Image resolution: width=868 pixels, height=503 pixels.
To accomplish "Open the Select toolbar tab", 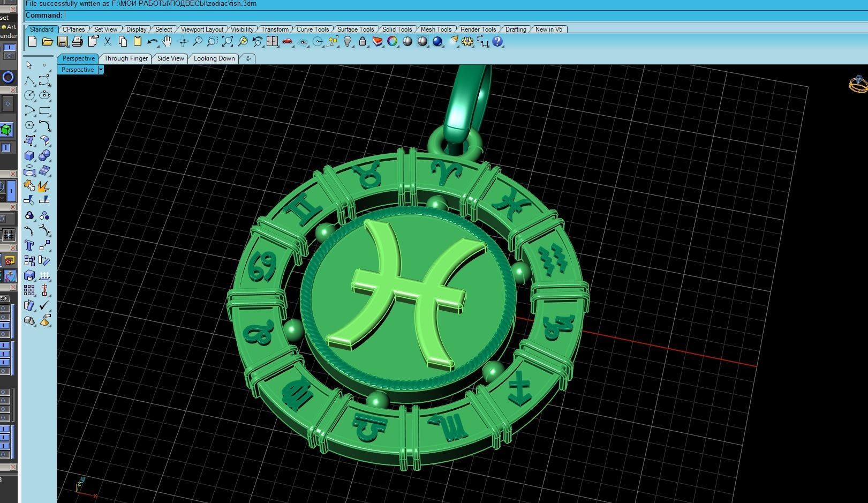I will (163, 29).
